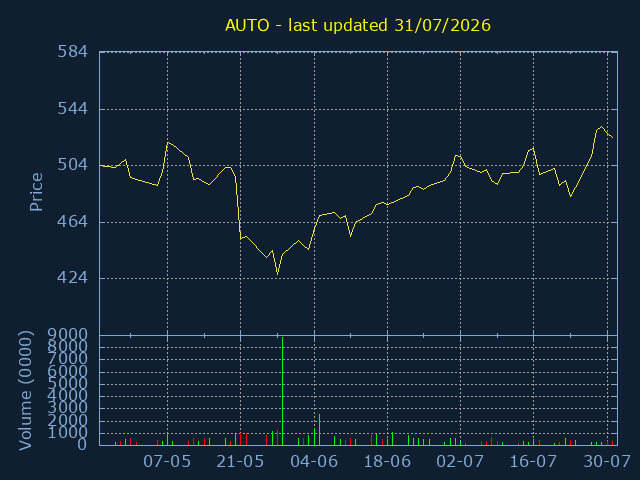Viewport: 640px width, 480px height.
Task: Click the 9000 volume axis label
Action: coord(67,335)
